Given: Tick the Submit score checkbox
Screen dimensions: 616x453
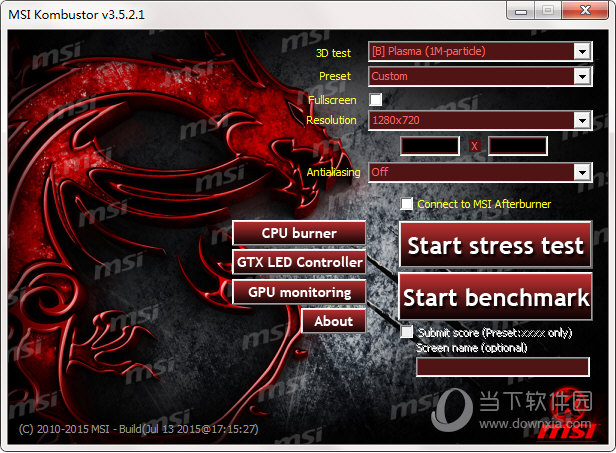Looking at the screenshot, I should (x=407, y=332).
